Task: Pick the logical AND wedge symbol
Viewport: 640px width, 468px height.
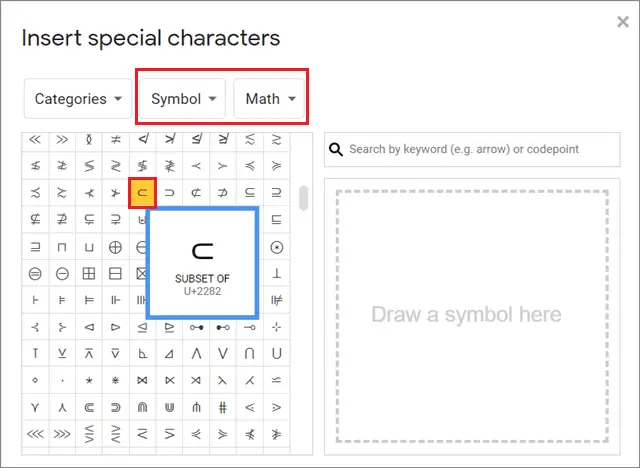Action: (x=196, y=353)
